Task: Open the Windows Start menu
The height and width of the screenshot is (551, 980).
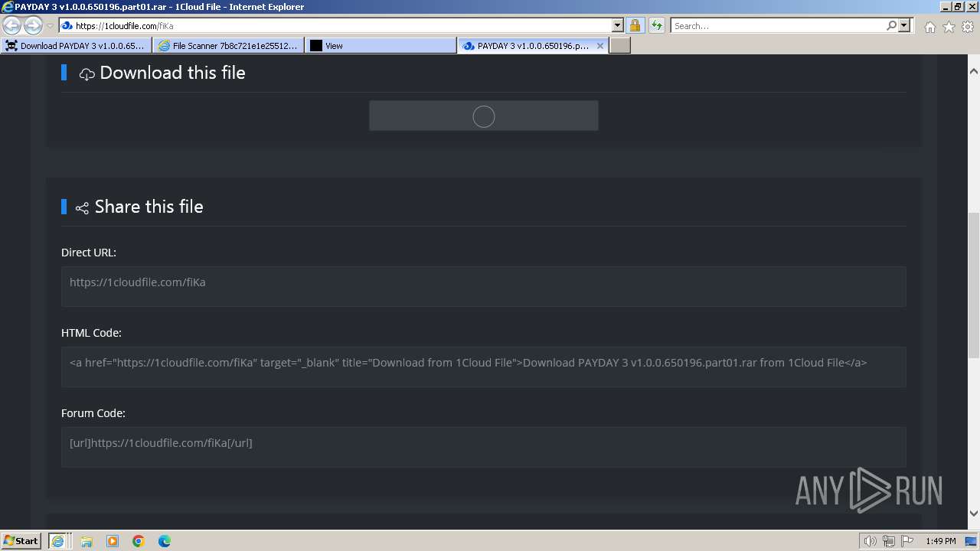Action: tap(21, 541)
